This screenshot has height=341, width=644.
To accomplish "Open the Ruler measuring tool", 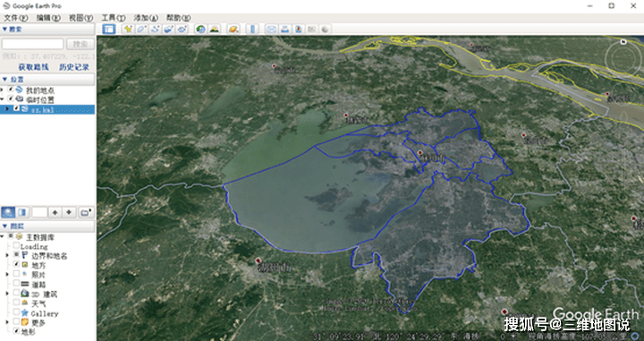I will tap(252, 29).
